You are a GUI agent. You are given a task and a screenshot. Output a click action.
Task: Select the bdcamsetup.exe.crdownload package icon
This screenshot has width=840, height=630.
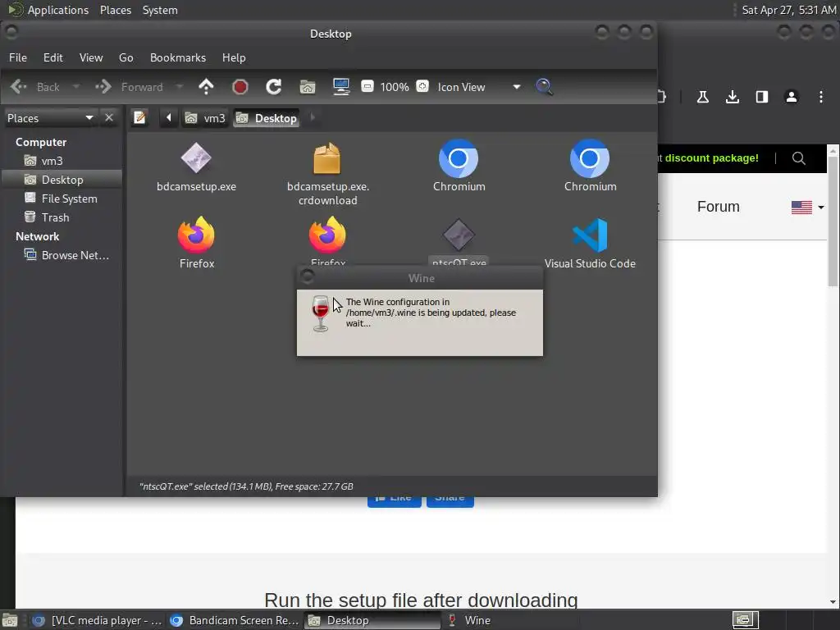click(x=327, y=158)
